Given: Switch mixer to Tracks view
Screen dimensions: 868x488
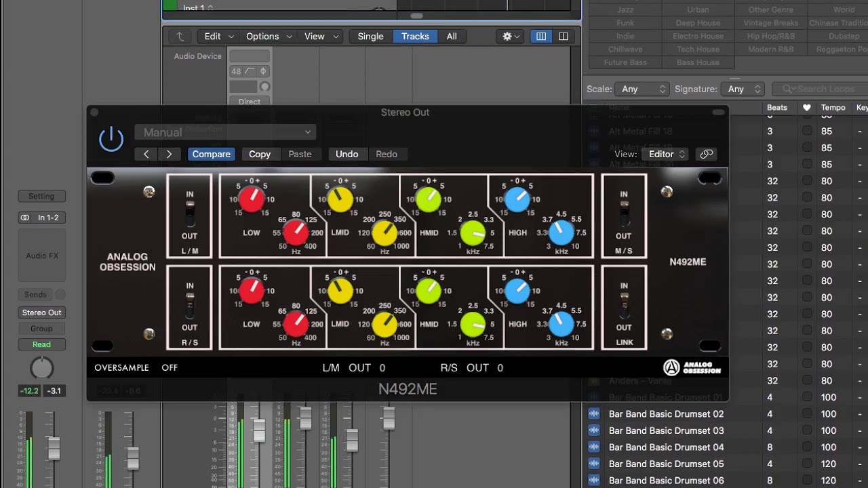Looking at the screenshot, I should click(415, 37).
